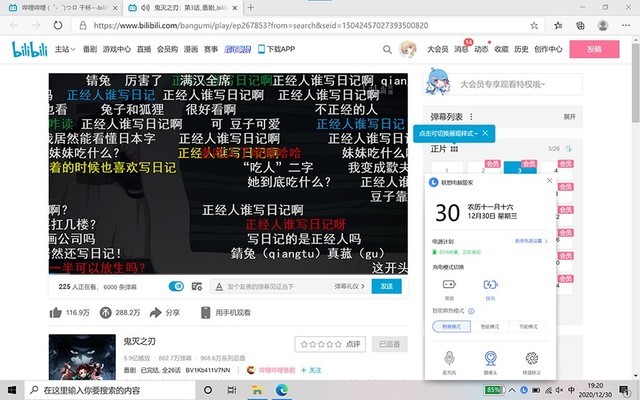Like the video with thumbs-up icon
Viewport: 640px width, 400px height.
tap(55, 313)
